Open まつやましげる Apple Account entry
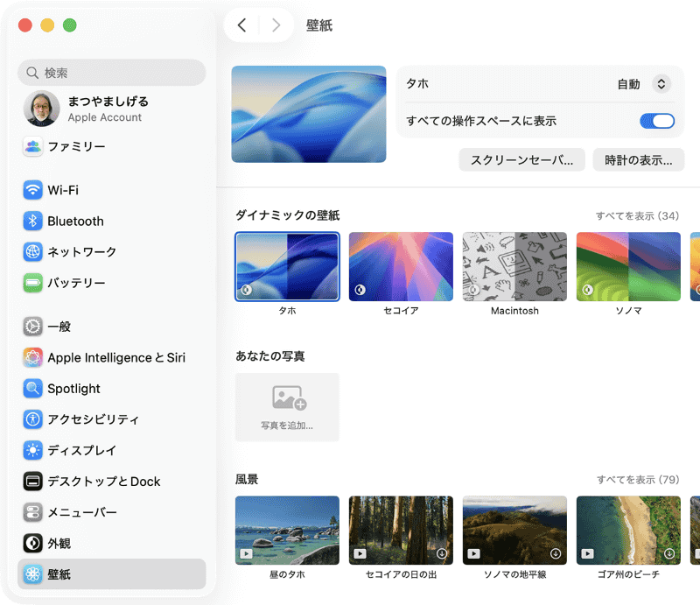Screen dimensions: 700x605 [112, 109]
